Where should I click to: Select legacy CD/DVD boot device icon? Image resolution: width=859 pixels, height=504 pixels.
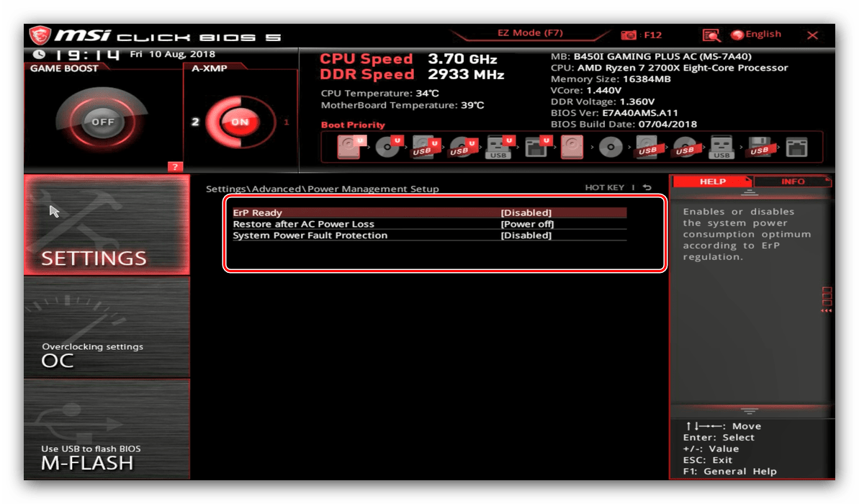pyautogui.click(x=611, y=148)
